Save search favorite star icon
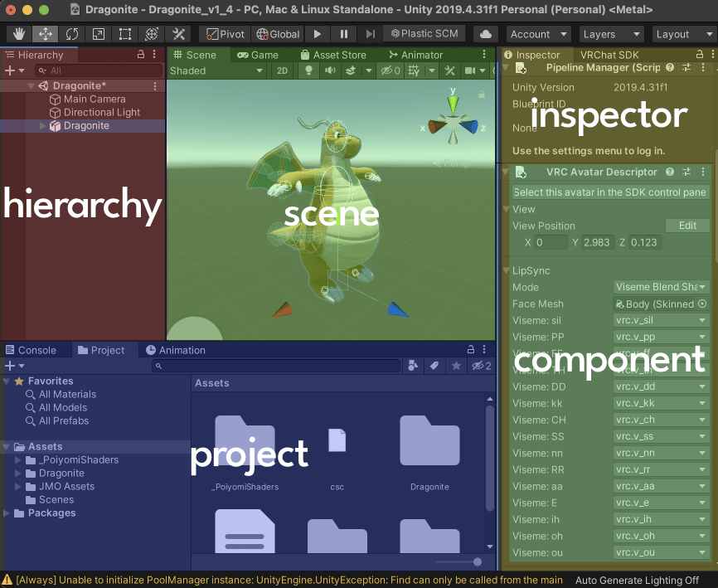This screenshot has width=718, height=588. [x=456, y=366]
